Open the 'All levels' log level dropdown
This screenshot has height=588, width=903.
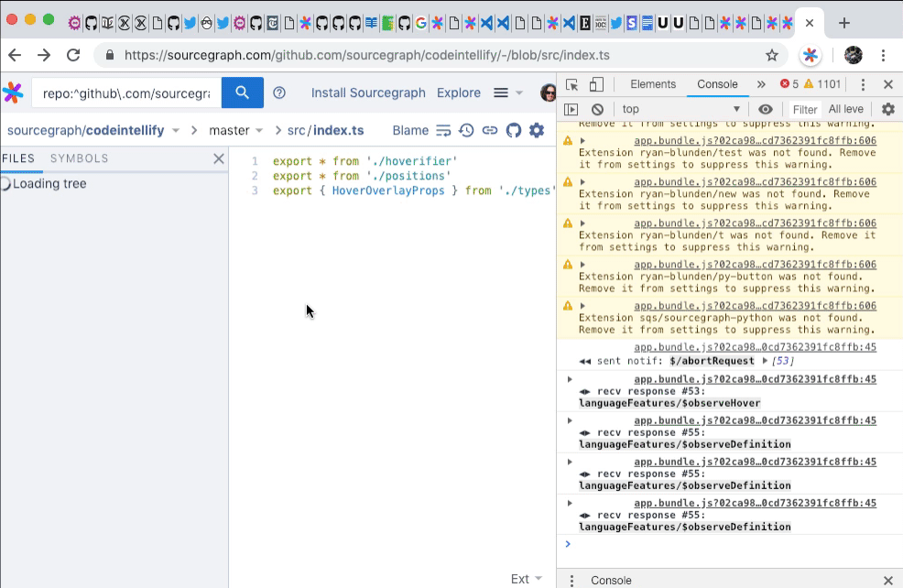(x=846, y=109)
